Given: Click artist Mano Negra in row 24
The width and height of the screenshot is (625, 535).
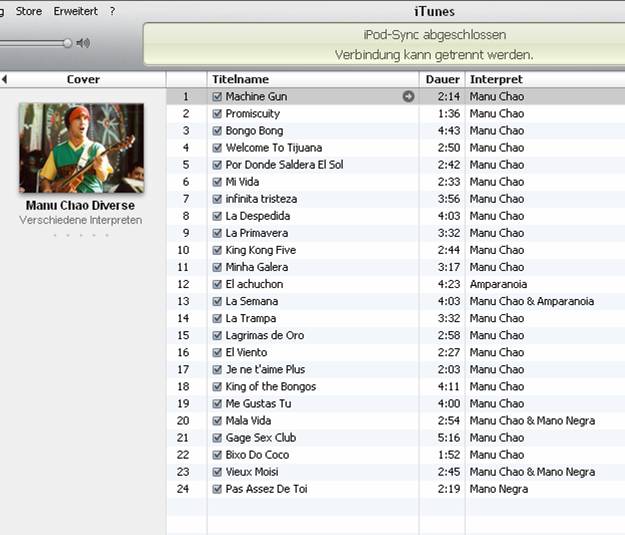Looking at the screenshot, I should (499, 489).
